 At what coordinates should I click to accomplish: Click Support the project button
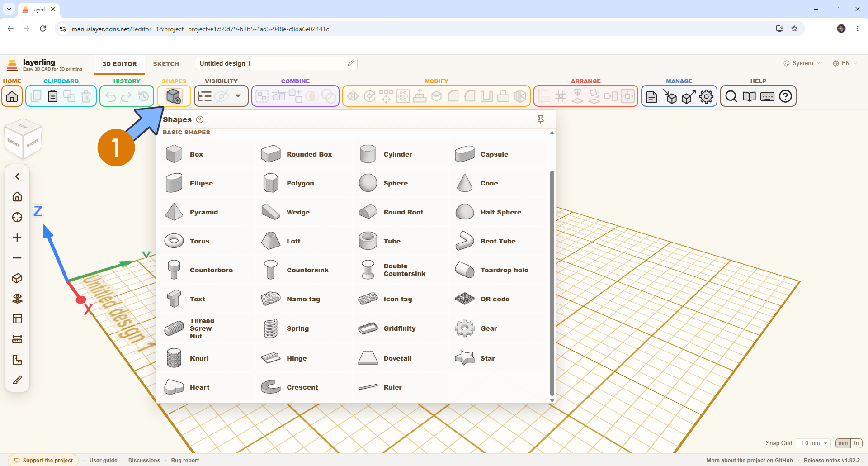(x=43, y=461)
